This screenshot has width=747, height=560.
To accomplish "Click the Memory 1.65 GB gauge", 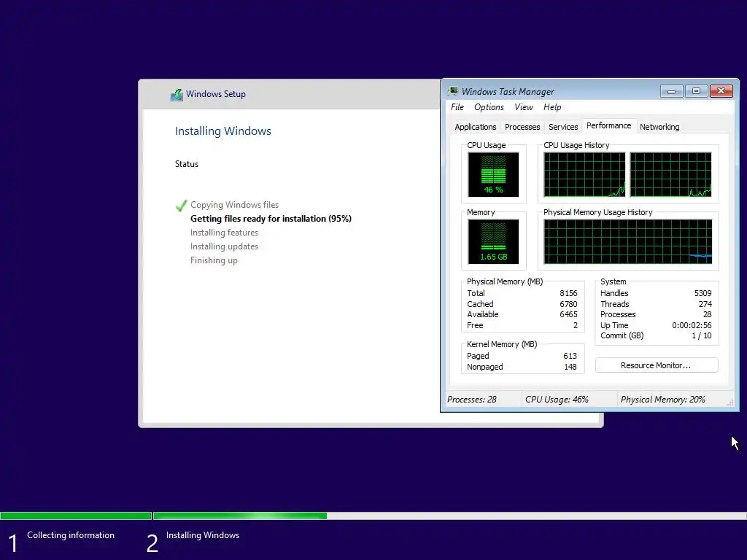I will click(493, 241).
